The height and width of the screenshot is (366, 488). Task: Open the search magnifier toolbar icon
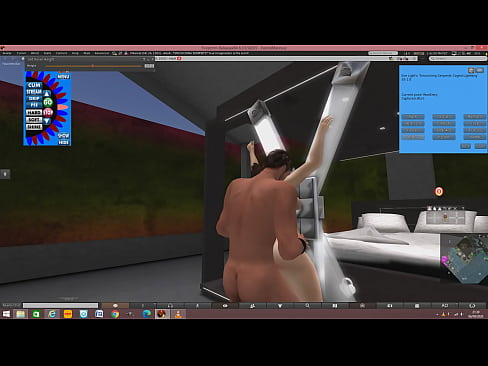tap(307, 306)
